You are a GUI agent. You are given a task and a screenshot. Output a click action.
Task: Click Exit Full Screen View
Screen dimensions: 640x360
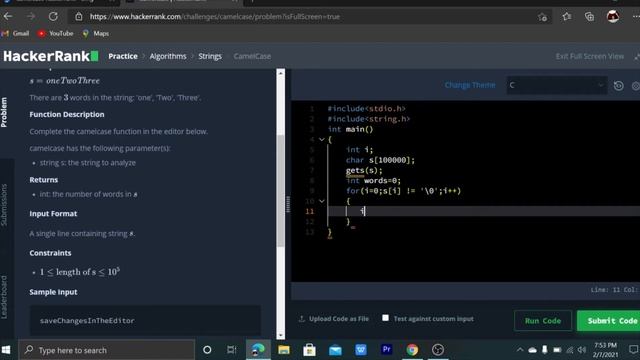point(589,56)
